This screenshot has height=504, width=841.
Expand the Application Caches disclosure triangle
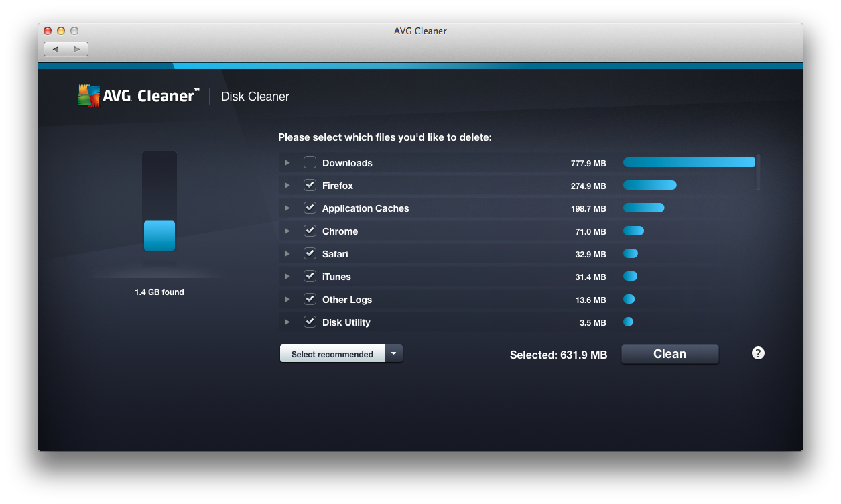[x=287, y=208]
